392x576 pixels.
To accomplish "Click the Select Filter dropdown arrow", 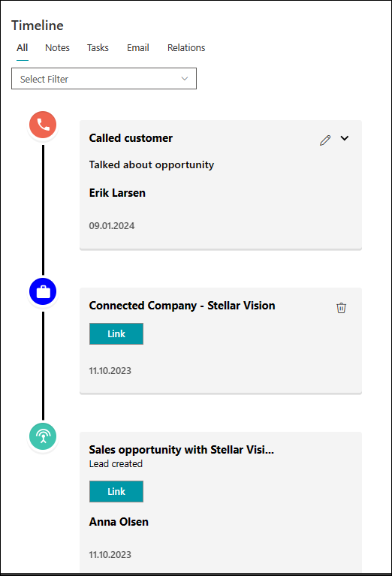I will pyautogui.click(x=185, y=79).
